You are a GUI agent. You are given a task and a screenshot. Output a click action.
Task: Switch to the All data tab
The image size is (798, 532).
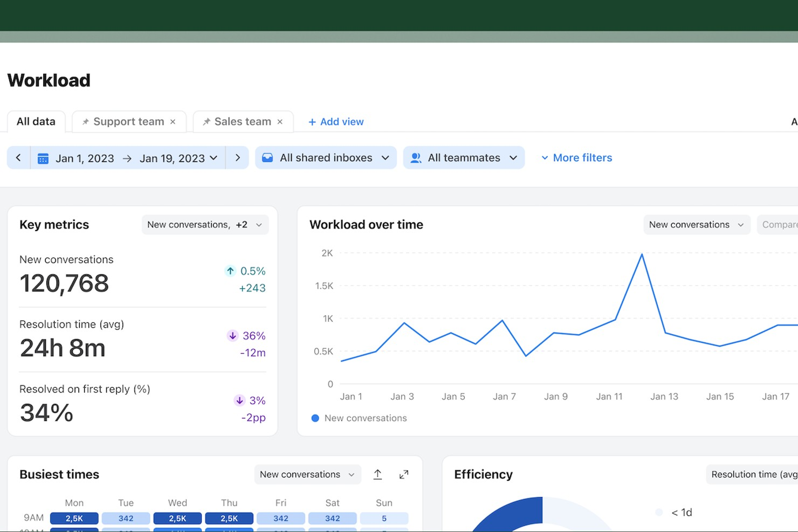click(36, 121)
